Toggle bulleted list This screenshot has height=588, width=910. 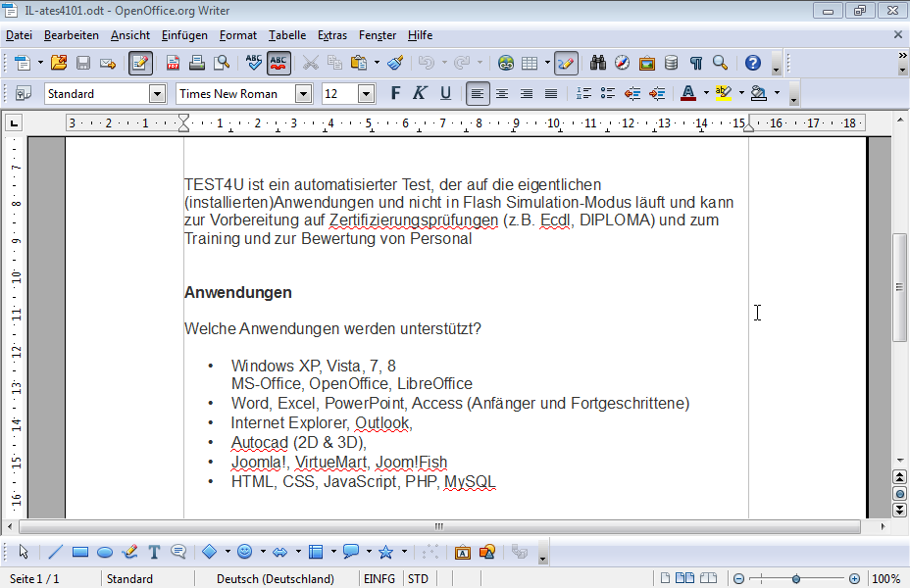pyautogui.click(x=608, y=93)
